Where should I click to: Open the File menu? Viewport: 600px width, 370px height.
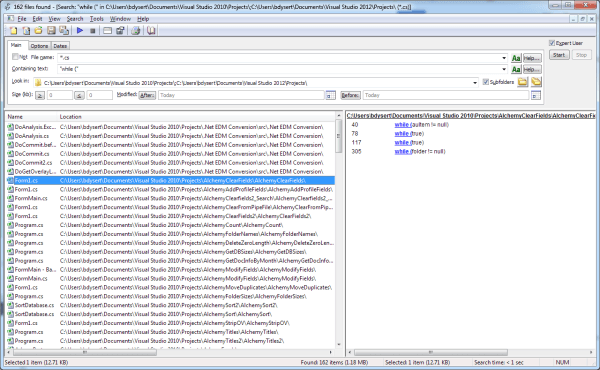click(22, 19)
